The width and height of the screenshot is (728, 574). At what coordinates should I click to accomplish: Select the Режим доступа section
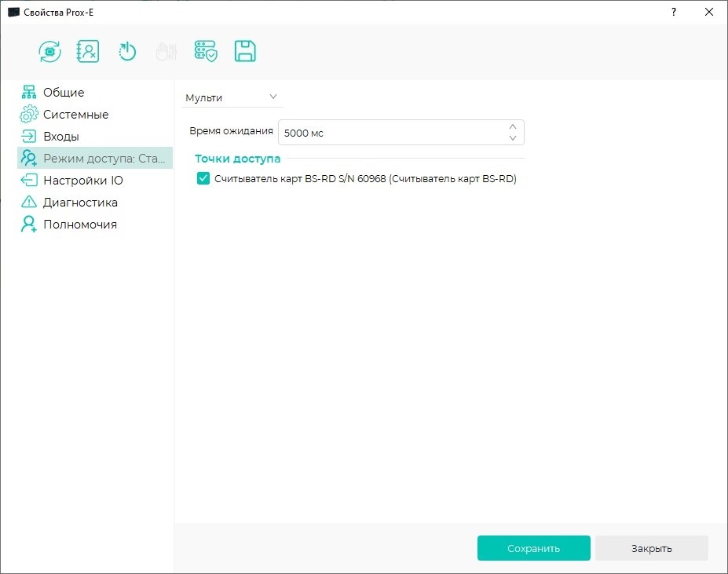pos(95,158)
